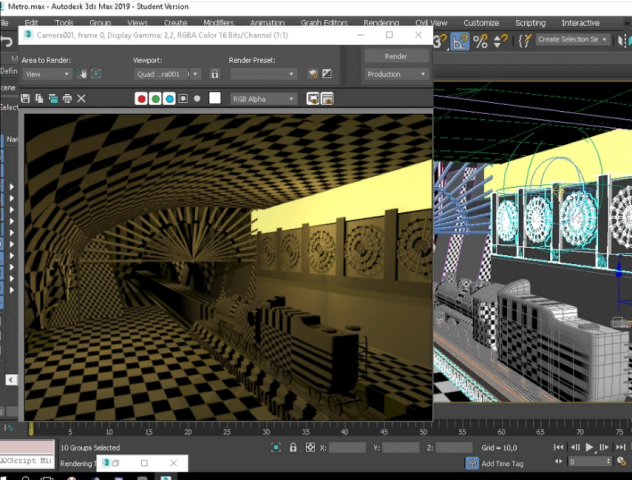Click the current frame number field
The height and width of the screenshot is (480, 632).
pyautogui.click(x=588, y=462)
